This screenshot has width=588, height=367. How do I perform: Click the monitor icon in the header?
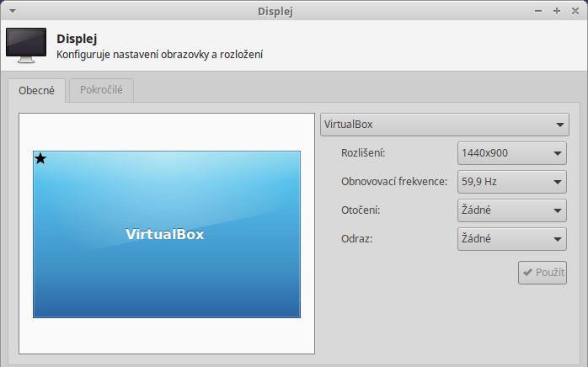point(26,45)
